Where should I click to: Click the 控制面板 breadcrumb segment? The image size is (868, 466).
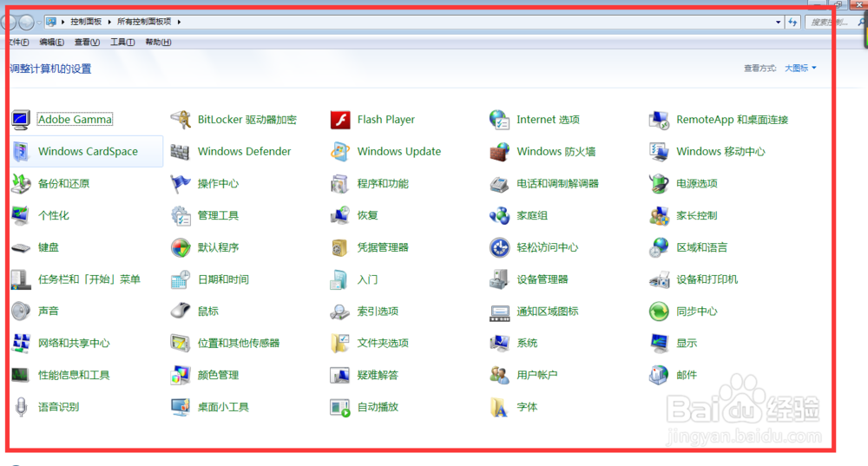86,22
